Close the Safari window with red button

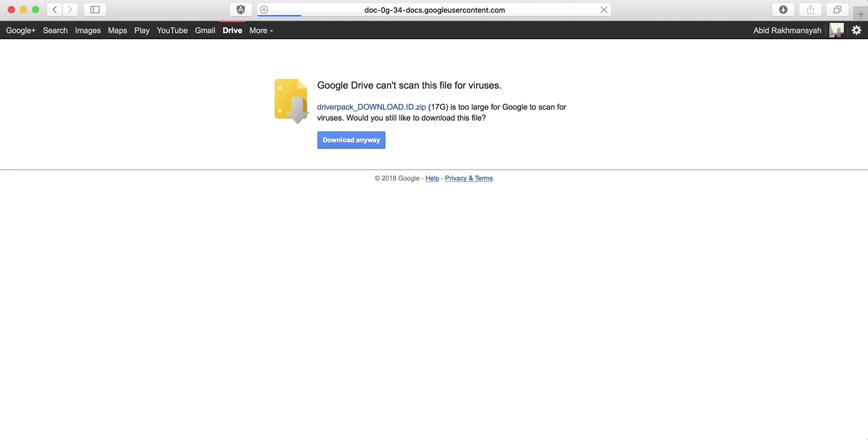tap(11, 10)
